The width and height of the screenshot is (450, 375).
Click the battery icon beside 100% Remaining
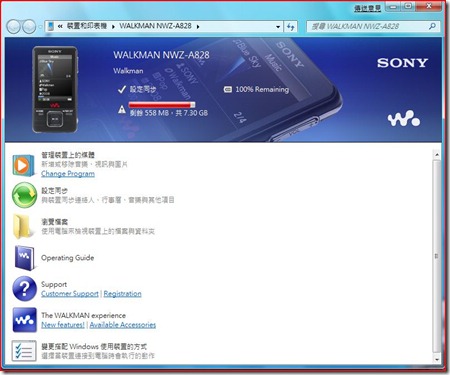[228, 89]
